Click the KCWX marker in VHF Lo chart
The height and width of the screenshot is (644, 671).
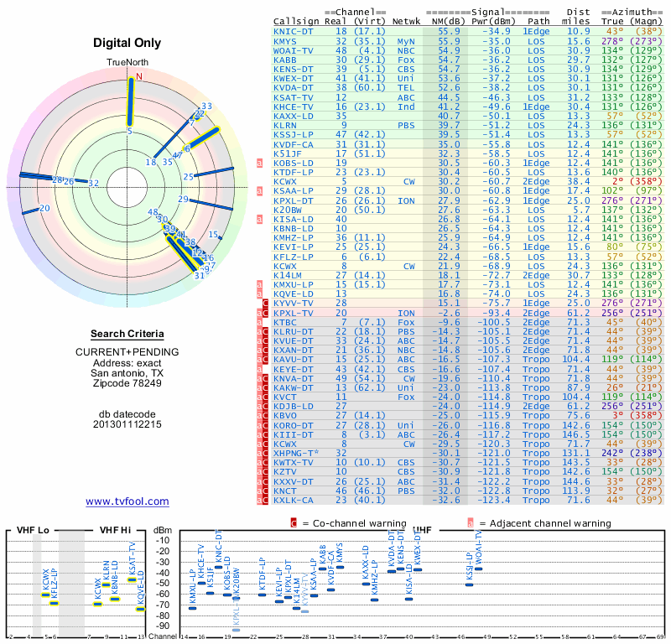click(45, 595)
